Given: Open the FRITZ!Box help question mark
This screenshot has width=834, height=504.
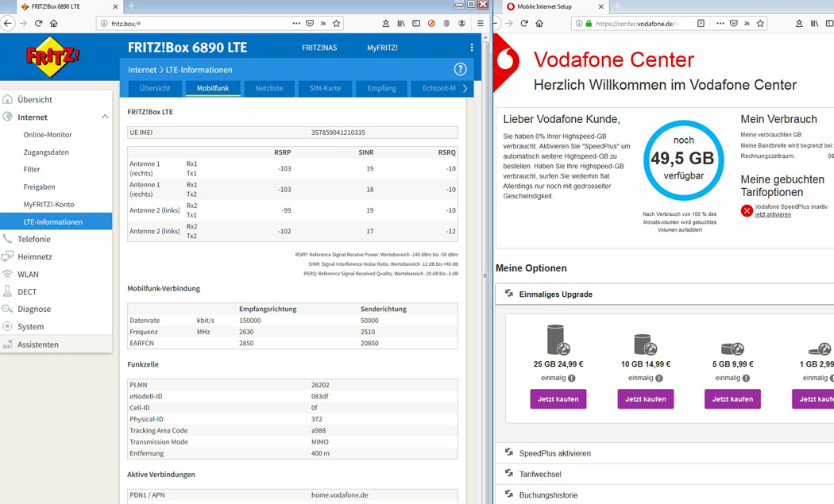Looking at the screenshot, I should pyautogui.click(x=460, y=69).
